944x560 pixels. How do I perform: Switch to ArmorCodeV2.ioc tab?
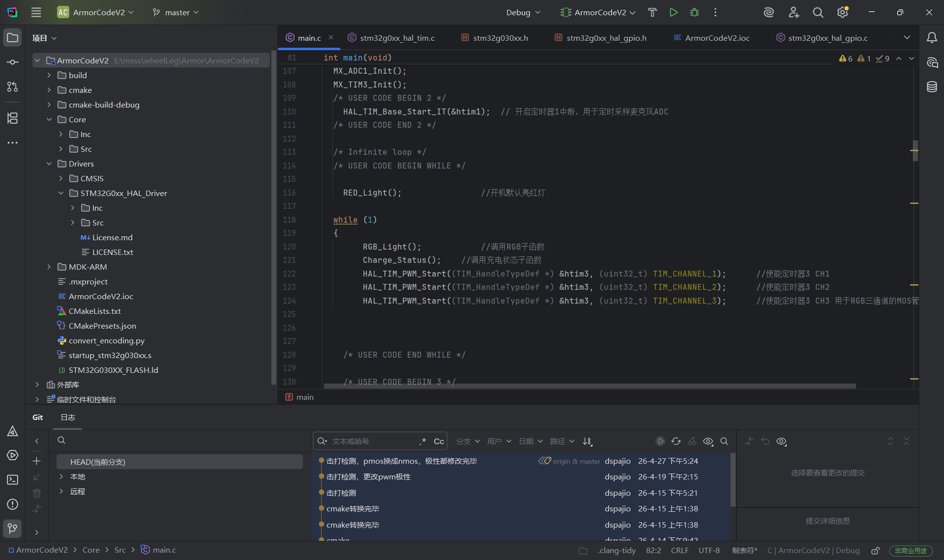711,38
